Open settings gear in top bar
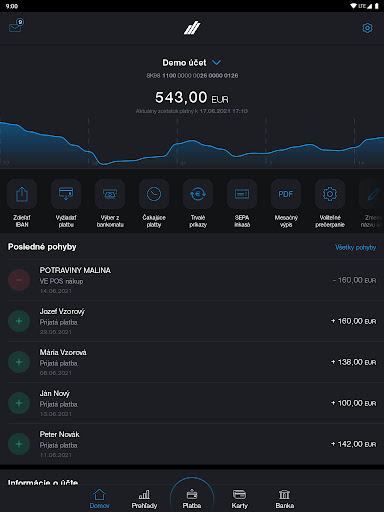The height and width of the screenshot is (512, 384). pyautogui.click(x=367, y=28)
